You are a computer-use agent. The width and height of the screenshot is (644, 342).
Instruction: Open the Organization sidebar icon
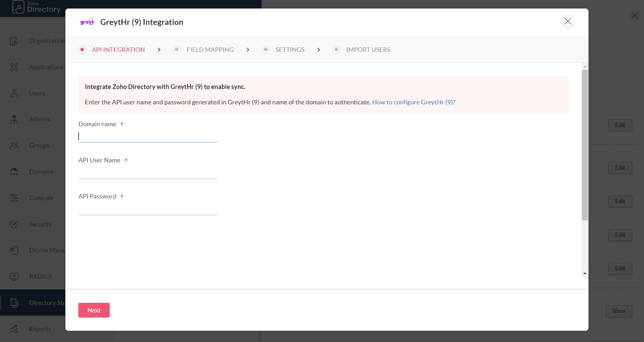(x=14, y=41)
